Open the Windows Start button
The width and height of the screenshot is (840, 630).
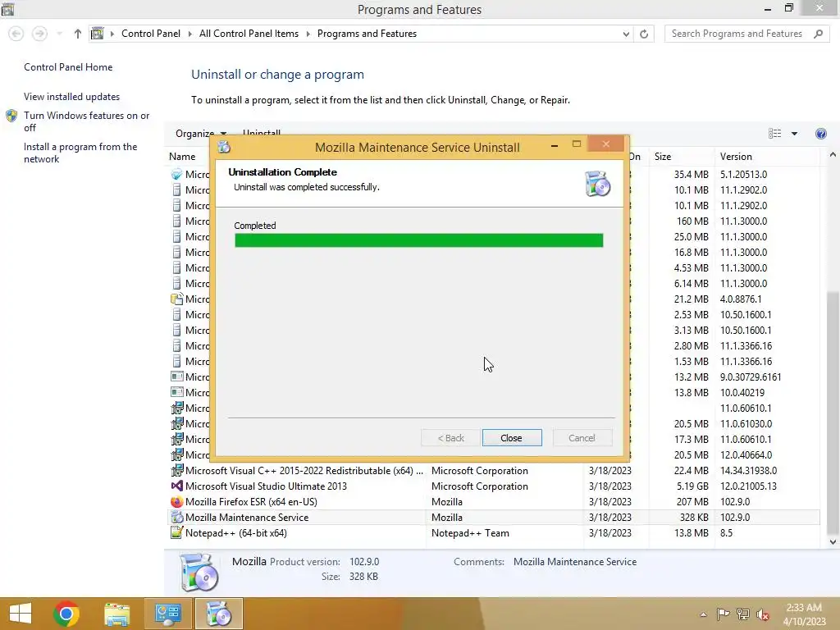tap(21, 614)
